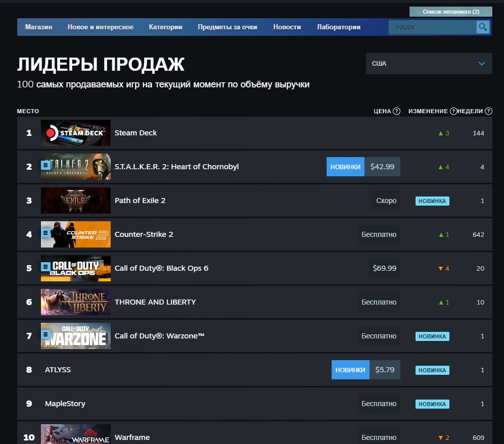
Task: Open the Counter-Strike 2 title link
Action: (144, 234)
